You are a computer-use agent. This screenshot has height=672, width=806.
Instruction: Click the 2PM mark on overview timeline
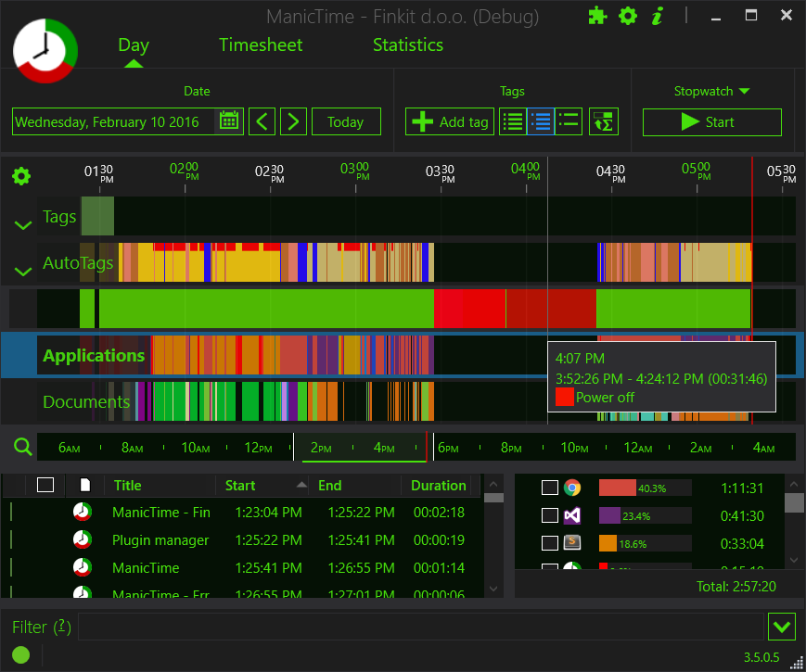(321, 448)
